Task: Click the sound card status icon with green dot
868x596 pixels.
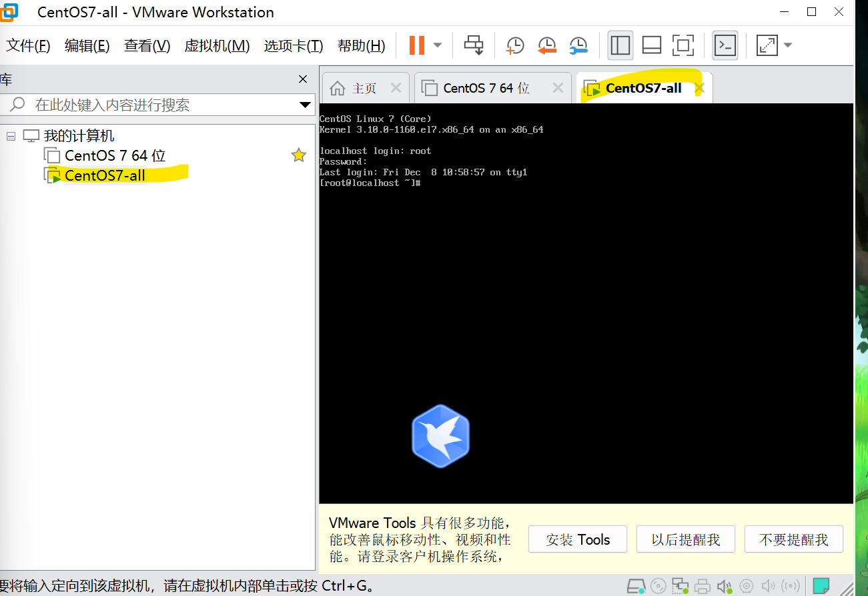Action: [x=725, y=586]
